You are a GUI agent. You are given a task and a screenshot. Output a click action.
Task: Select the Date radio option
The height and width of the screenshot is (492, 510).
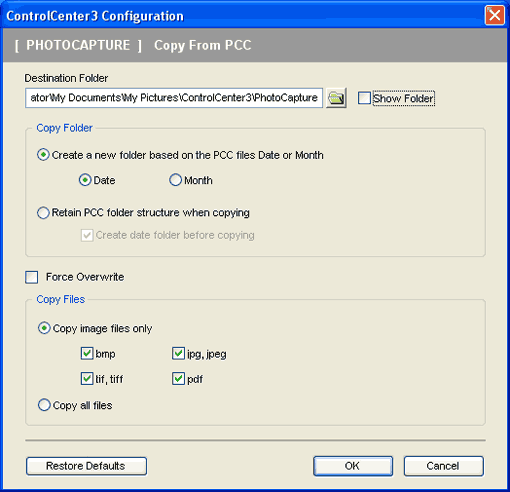[x=85, y=180]
